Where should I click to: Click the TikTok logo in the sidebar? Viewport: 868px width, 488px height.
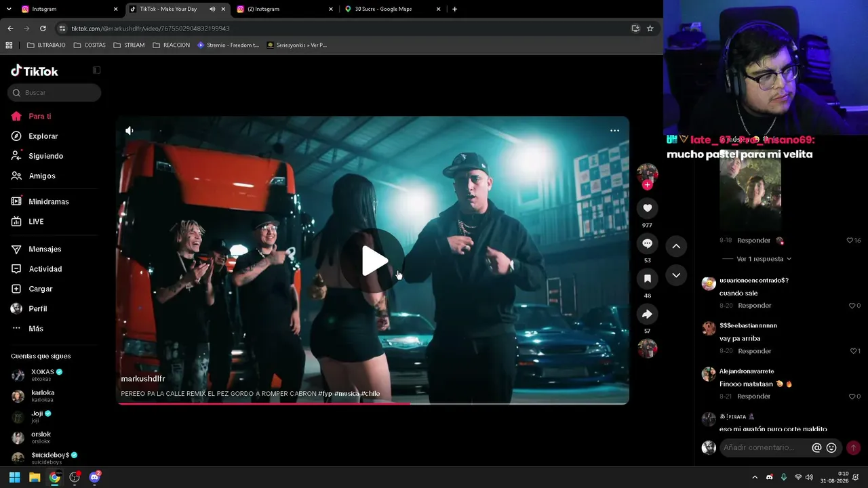tap(35, 71)
